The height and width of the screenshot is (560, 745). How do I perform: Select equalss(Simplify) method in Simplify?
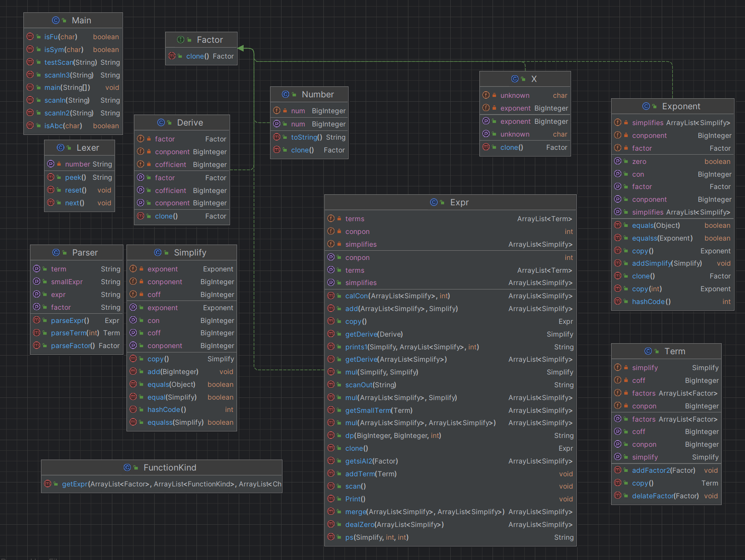(x=176, y=422)
